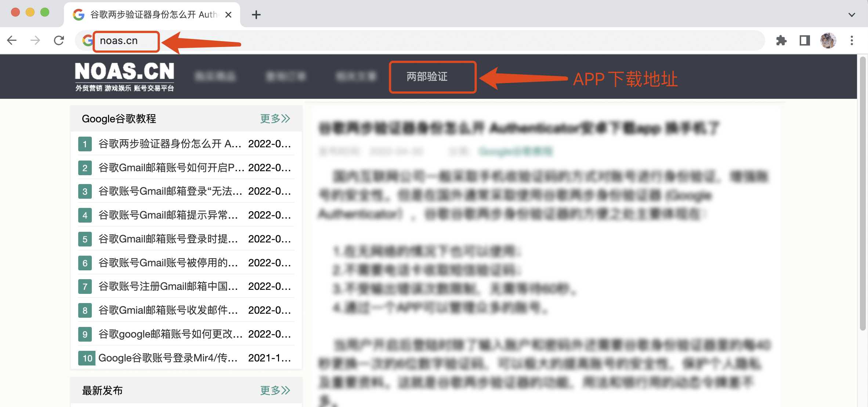This screenshot has height=407, width=868.
Task: Open 更多 next to 最新发布 heading
Action: point(275,390)
